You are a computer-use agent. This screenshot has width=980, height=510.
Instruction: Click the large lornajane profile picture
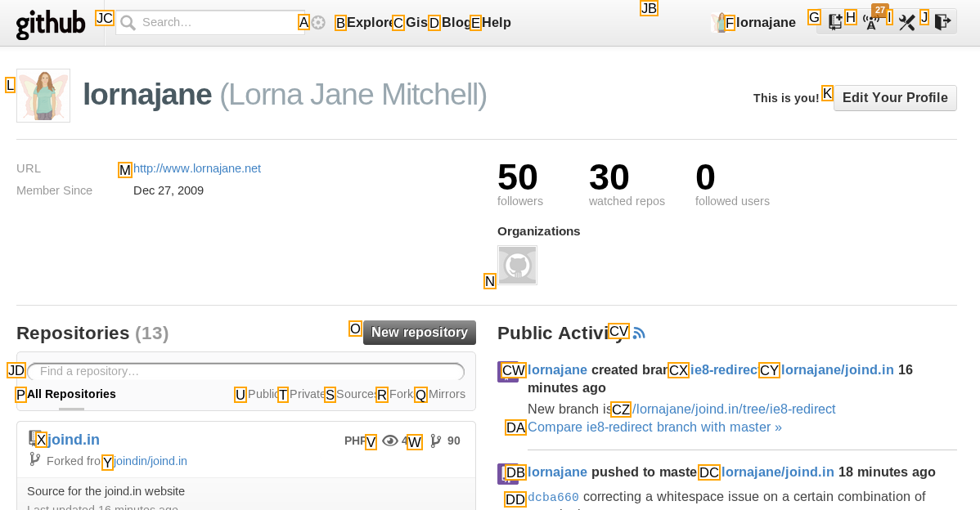[x=43, y=96]
